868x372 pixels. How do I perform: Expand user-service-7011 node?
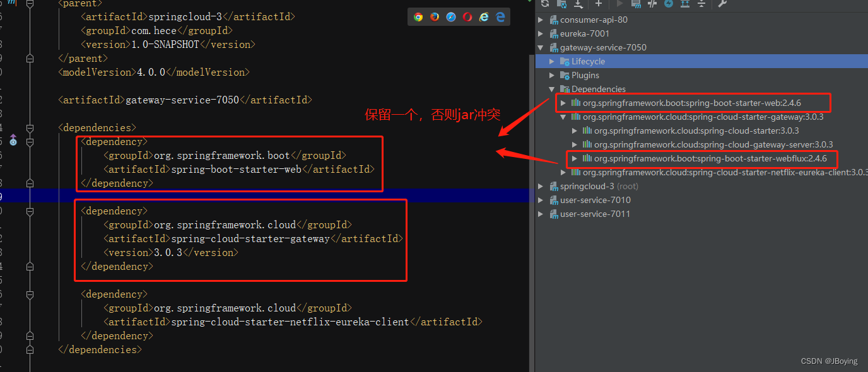pyautogui.click(x=541, y=214)
